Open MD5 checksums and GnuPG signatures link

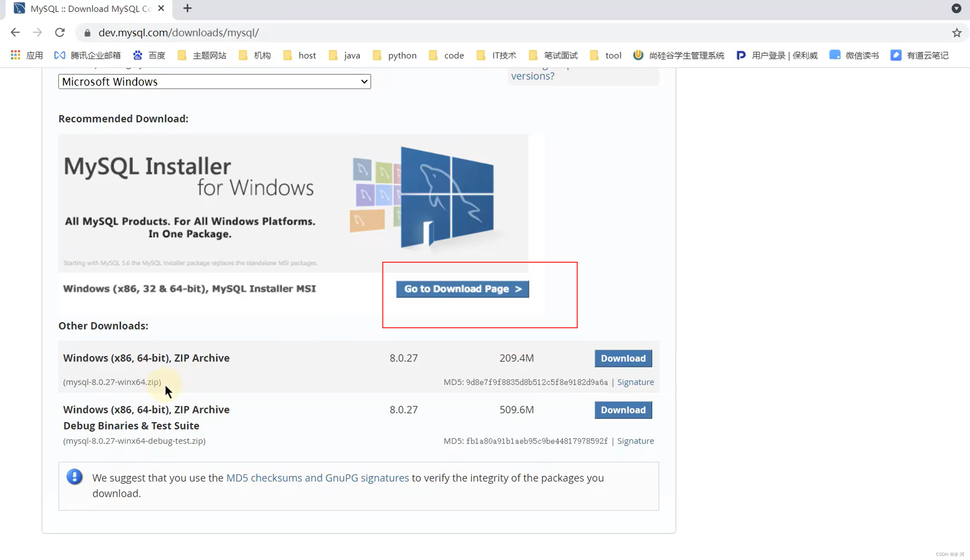coord(317,478)
